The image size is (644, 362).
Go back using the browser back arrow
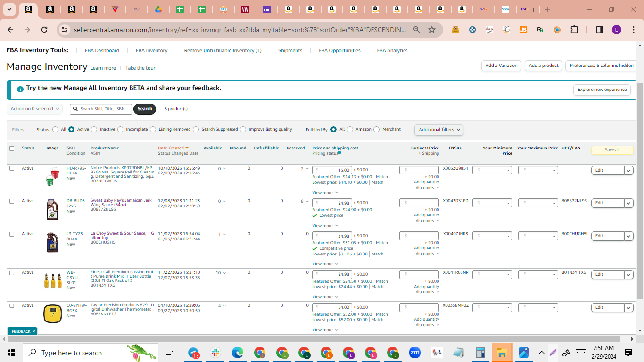[x=10, y=30]
